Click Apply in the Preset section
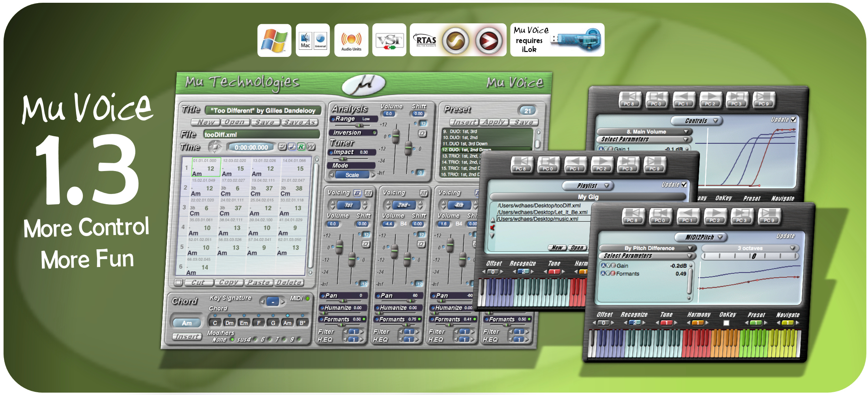The width and height of the screenshot is (868, 395). (494, 122)
